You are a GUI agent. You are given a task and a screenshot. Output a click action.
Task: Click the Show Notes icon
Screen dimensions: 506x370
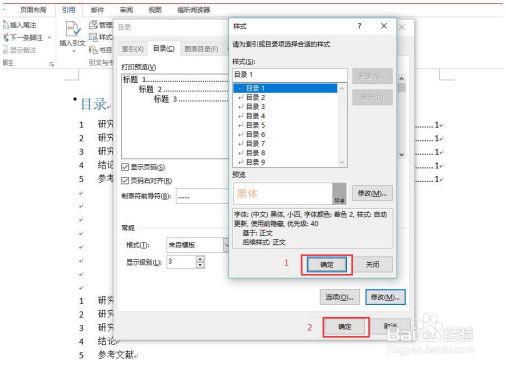click(x=6, y=50)
